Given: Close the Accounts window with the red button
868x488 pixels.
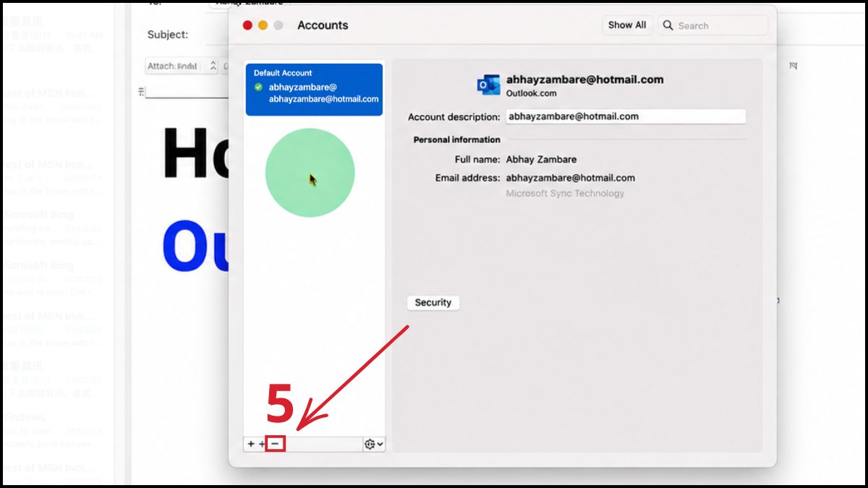Looking at the screenshot, I should pos(247,25).
